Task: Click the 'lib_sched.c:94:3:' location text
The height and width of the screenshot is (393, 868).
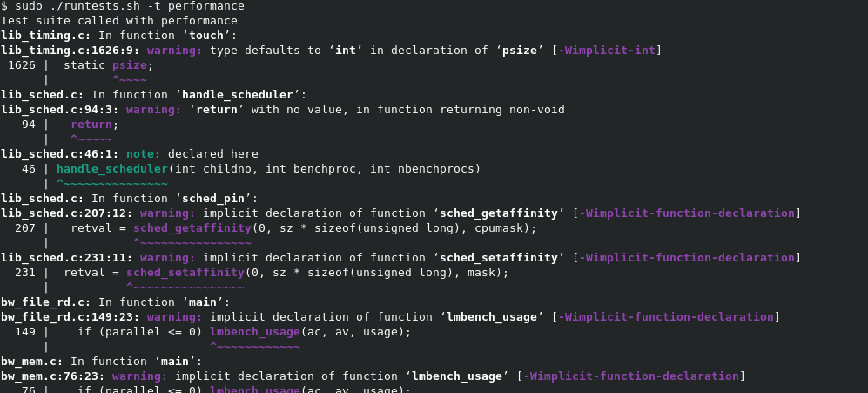Action: pos(60,110)
